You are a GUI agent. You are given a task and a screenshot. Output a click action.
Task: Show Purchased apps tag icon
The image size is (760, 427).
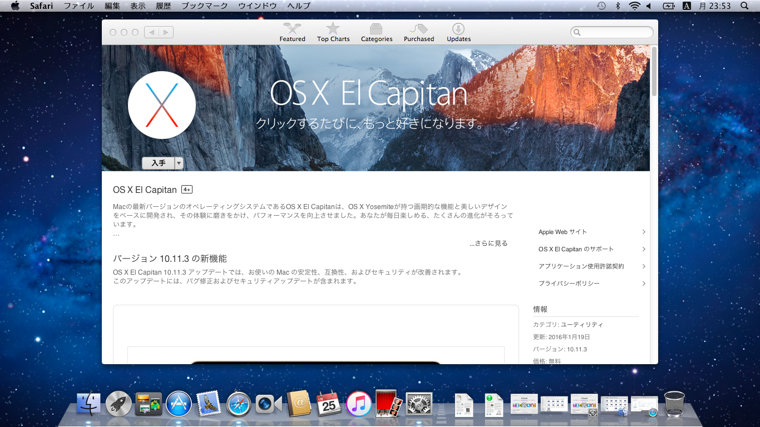click(x=419, y=29)
